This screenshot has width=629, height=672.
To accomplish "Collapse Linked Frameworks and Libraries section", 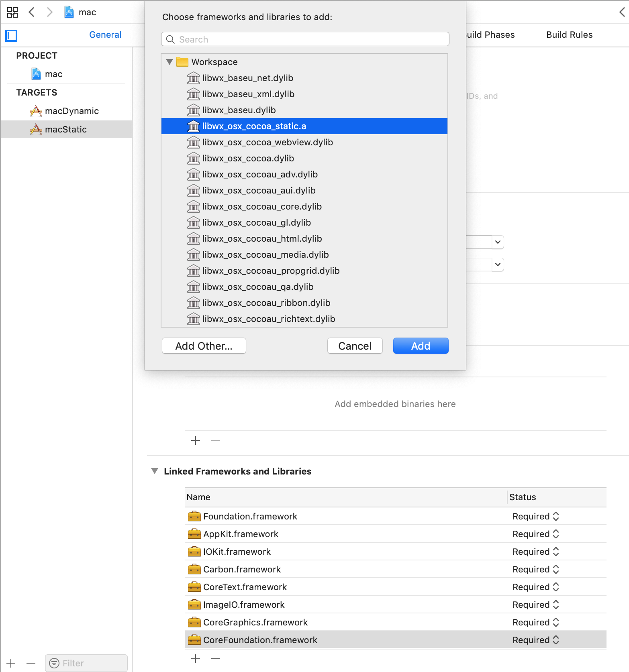I will 155,471.
